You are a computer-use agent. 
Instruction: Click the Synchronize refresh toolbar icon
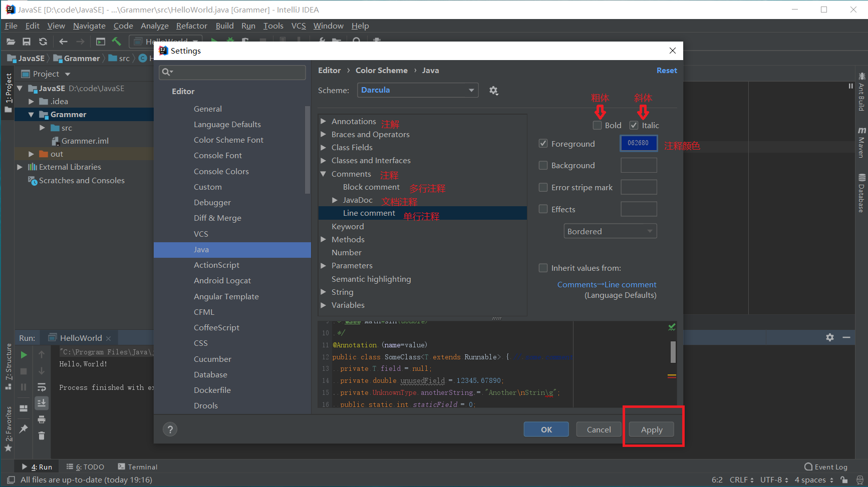(43, 42)
